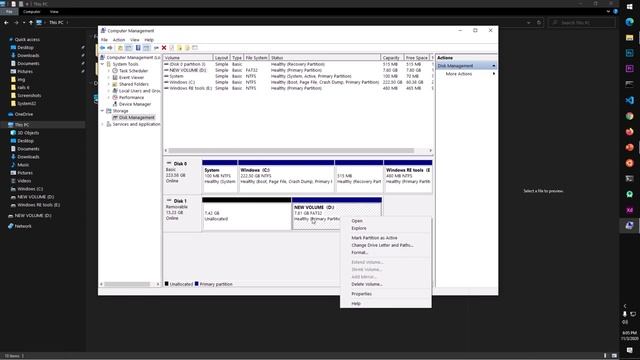Image resolution: width=640 pixels, height=360 pixels.
Task: Open Google Chrome from the taskbar
Action: [629, 116]
